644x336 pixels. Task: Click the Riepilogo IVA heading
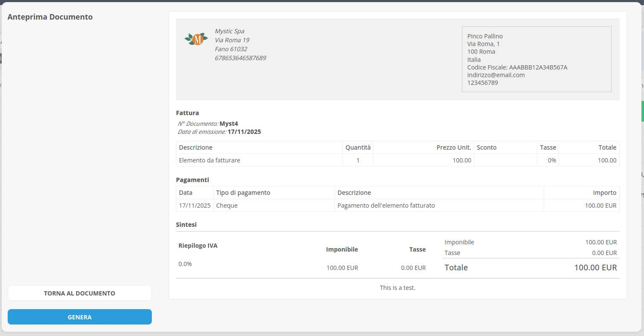click(198, 246)
